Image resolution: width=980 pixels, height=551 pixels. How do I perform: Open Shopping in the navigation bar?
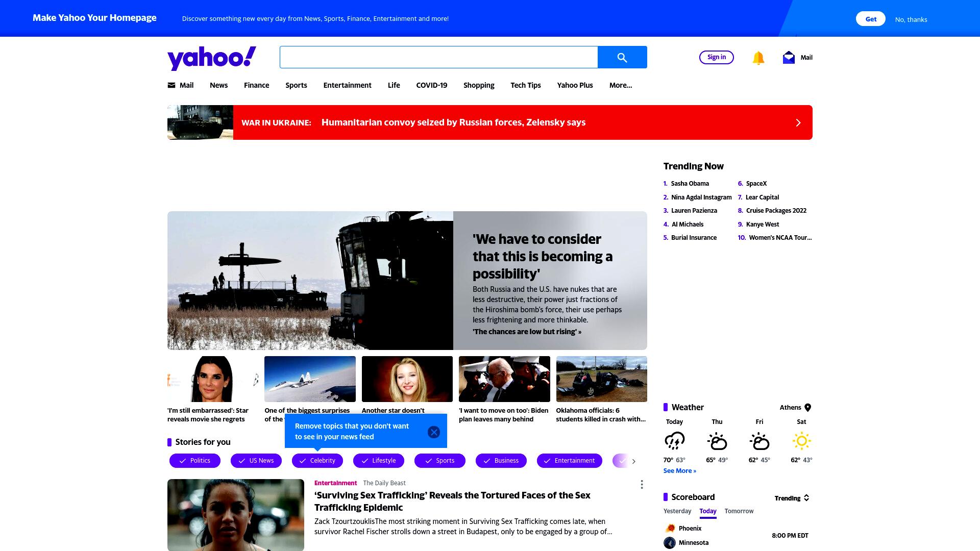[x=479, y=85]
